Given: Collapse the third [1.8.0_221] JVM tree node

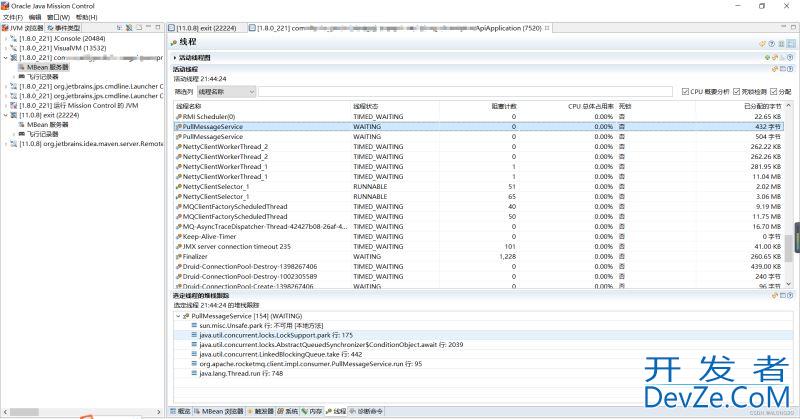Looking at the screenshot, I should pyautogui.click(x=6, y=58).
